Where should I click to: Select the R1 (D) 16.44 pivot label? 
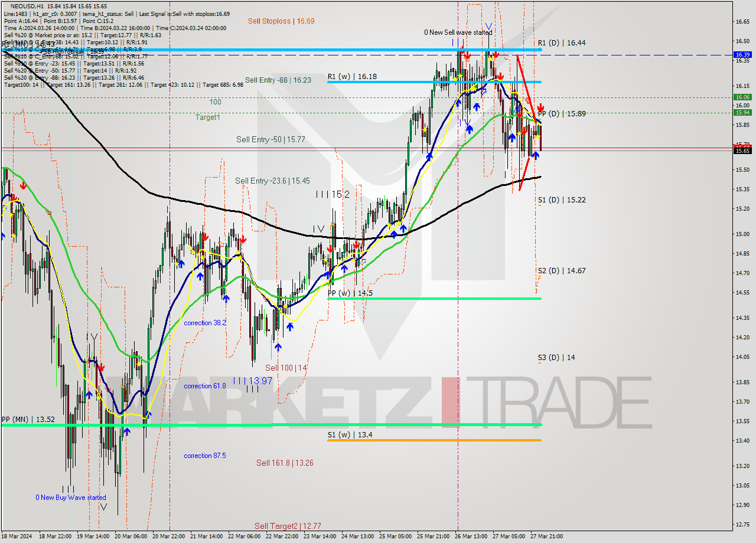(x=562, y=43)
